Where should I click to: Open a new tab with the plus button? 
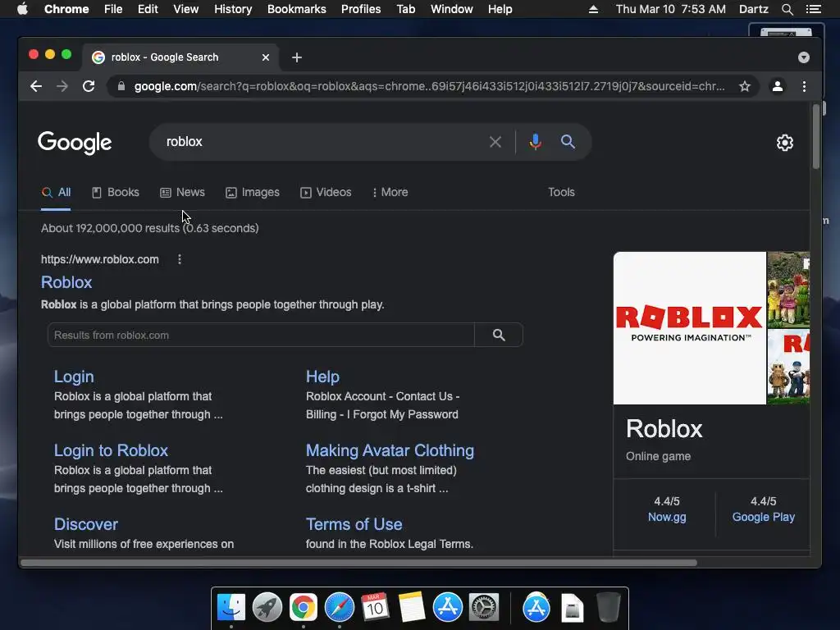297,57
